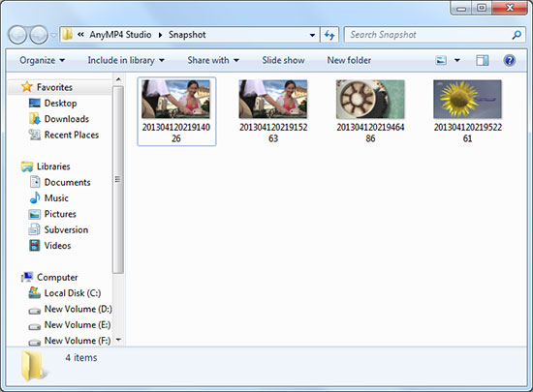
Task: Click the New folder button
Action: pyautogui.click(x=349, y=60)
